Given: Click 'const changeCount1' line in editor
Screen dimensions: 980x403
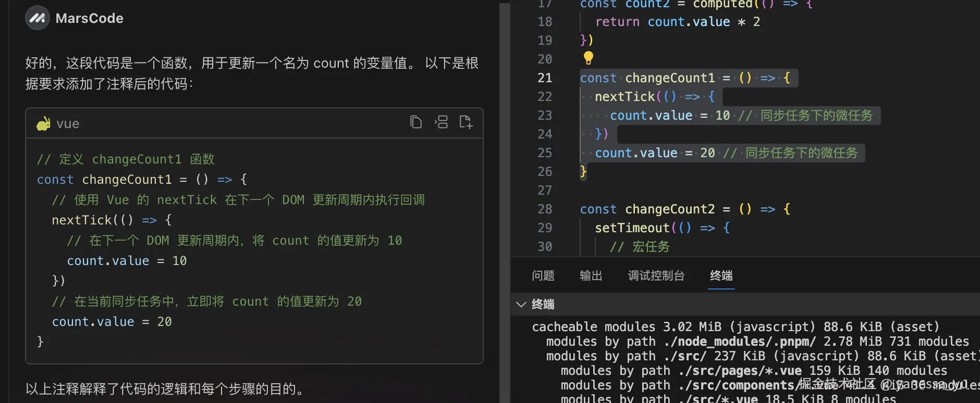Looking at the screenshot, I should tap(685, 78).
